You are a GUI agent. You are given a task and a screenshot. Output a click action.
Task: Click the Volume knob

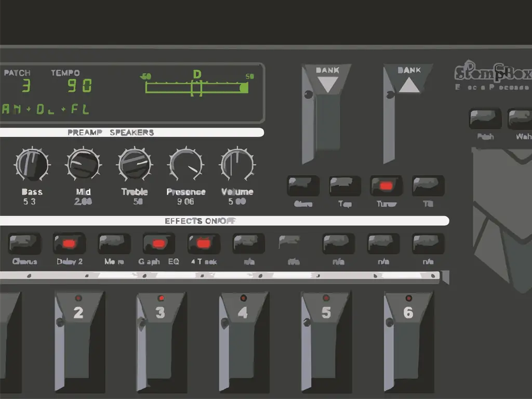click(x=237, y=164)
